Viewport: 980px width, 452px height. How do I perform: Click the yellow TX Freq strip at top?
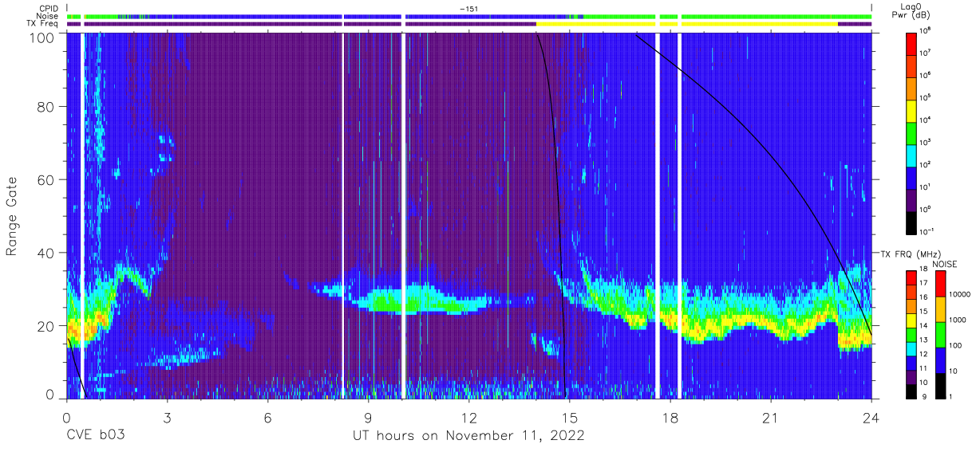click(x=686, y=24)
